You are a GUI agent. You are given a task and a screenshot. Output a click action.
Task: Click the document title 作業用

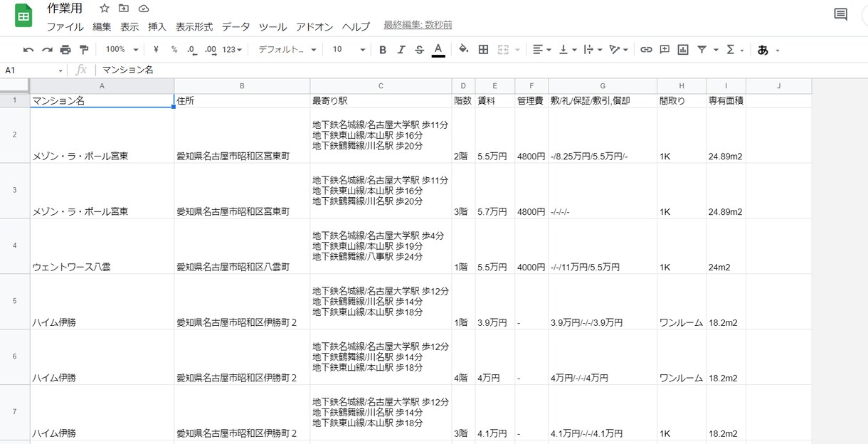coord(65,9)
